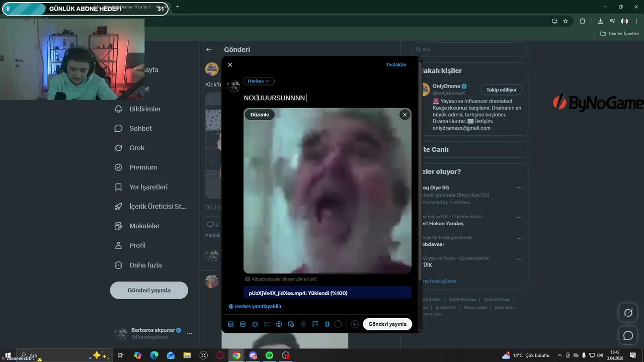Viewport: 644px width, 362px height.
Task: Open Yer İşaretleri in X sidebar
Action: tap(142, 187)
